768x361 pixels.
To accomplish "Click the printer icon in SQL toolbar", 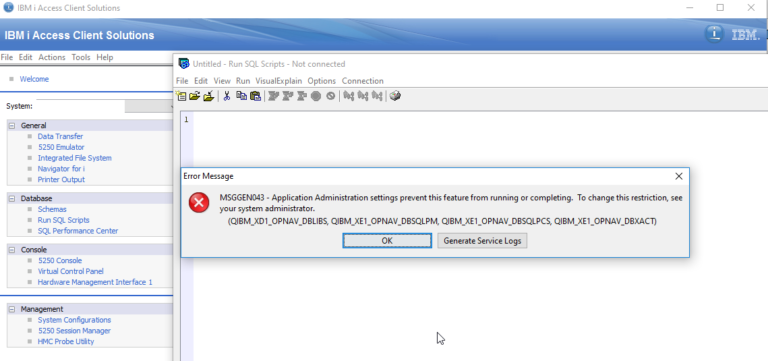I will (x=395, y=96).
